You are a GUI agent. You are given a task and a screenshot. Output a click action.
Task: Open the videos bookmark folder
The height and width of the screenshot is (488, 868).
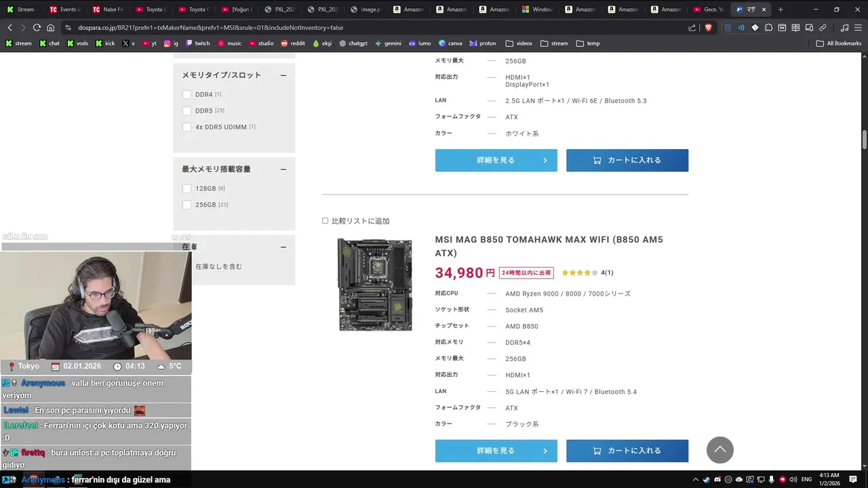[x=519, y=43]
